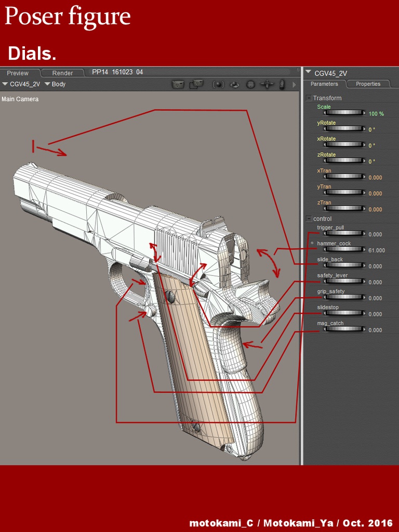Click the right arrow of zTran dial
The width and height of the screenshot is (399, 532).
[x=364, y=208]
